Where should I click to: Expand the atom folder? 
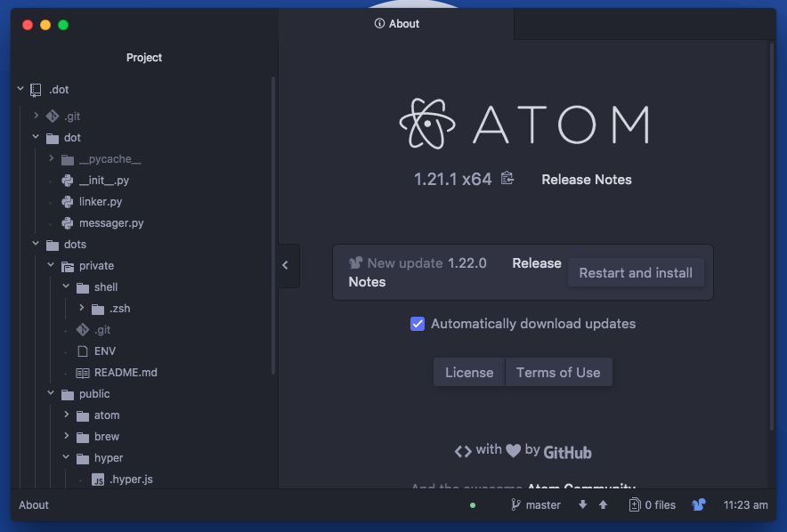(x=65, y=415)
